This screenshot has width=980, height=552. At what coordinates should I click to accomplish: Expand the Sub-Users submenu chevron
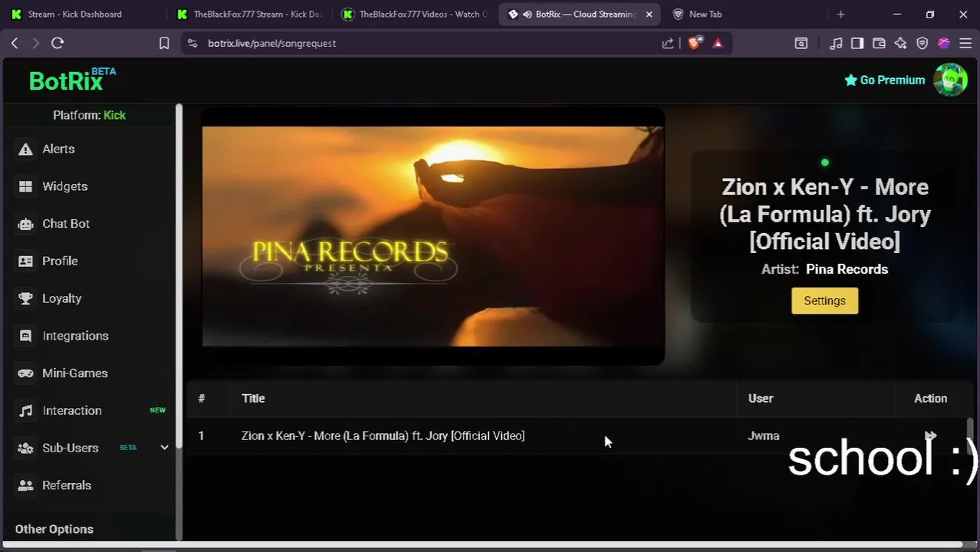(164, 448)
